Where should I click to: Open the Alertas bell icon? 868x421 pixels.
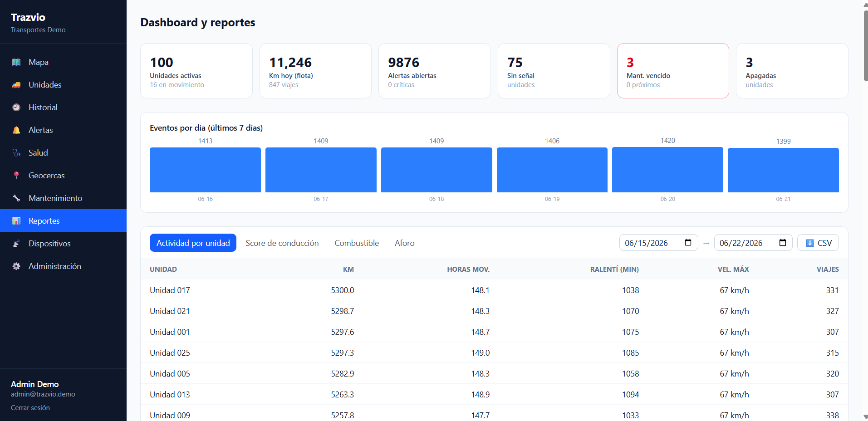tap(16, 130)
